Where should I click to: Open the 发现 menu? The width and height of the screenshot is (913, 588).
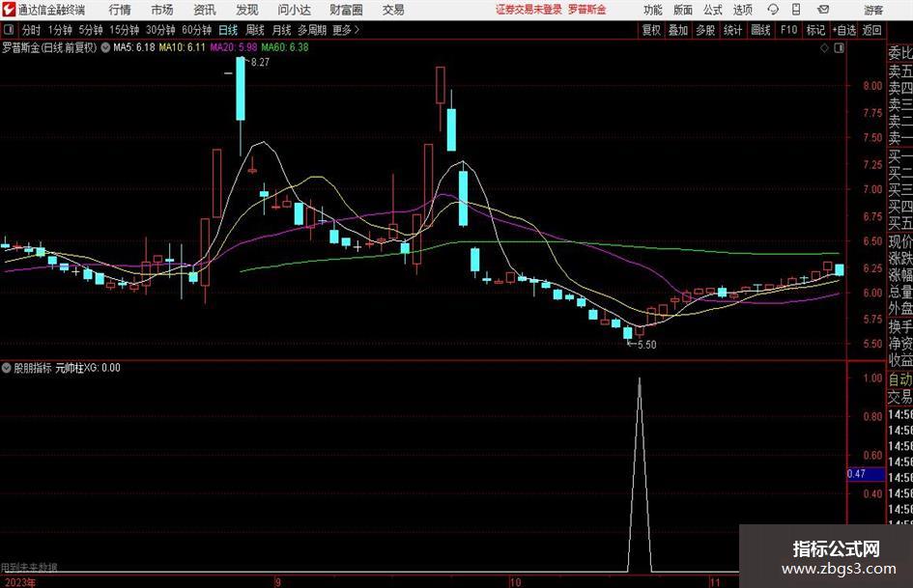coord(247,10)
